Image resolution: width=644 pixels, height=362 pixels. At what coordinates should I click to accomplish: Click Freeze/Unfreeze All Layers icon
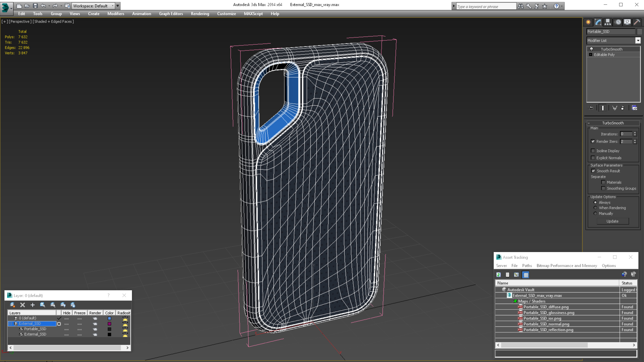tap(73, 305)
